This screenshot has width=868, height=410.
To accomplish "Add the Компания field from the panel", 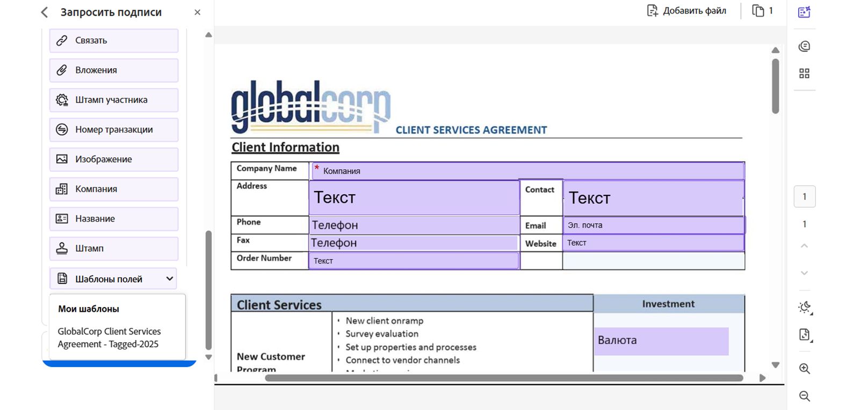I will (x=114, y=189).
